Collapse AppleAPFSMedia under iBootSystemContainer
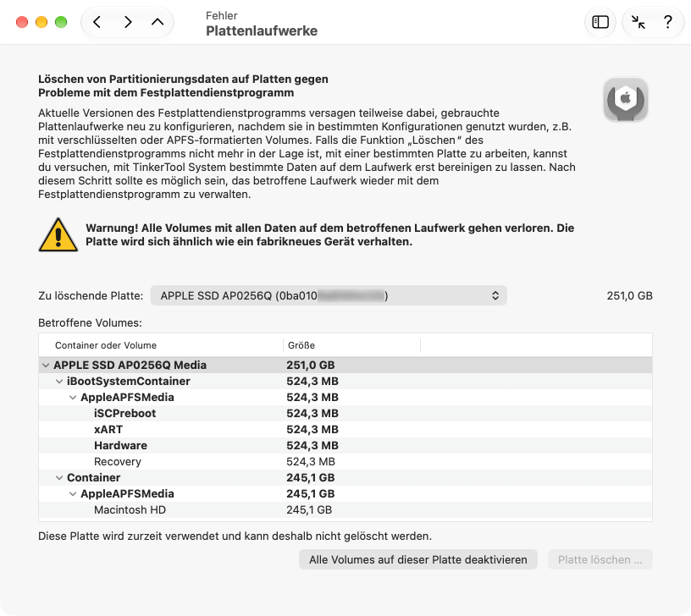The width and height of the screenshot is (691, 616). [73, 398]
